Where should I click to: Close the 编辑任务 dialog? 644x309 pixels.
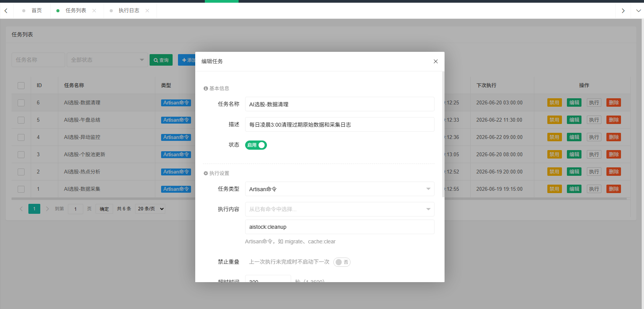pos(435,61)
